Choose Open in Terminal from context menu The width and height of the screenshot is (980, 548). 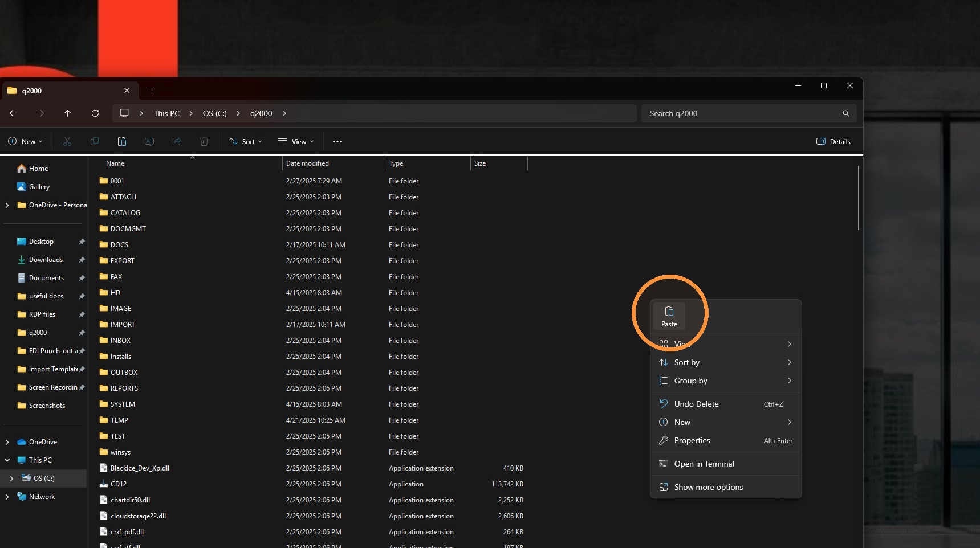coord(726,464)
